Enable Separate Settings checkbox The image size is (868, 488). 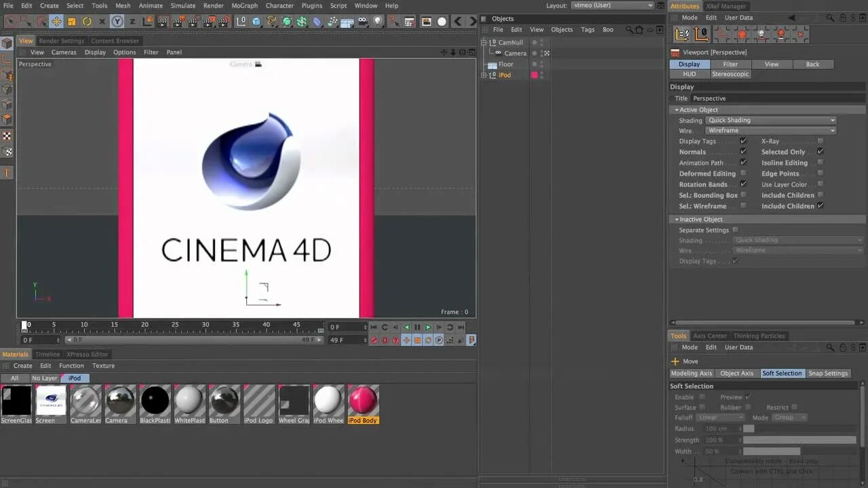pyautogui.click(x=735, y=230)
